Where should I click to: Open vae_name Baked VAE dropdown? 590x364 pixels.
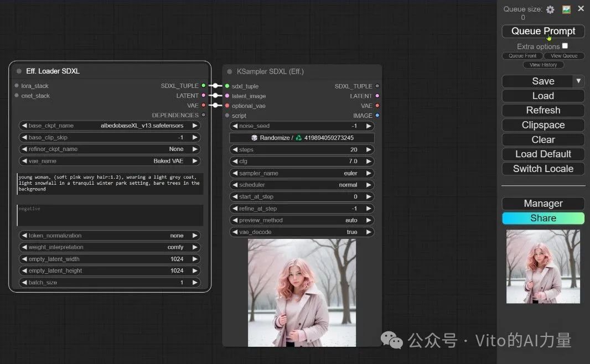(x=110, y=161)
